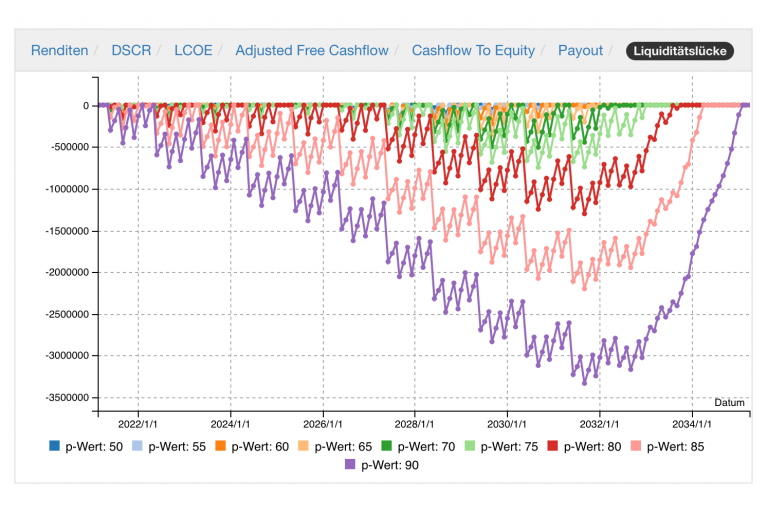Image resolution: width=768 pixels, height=511 pixels.
Task: Click the Datum axis label
Action: tap(729, 402)
